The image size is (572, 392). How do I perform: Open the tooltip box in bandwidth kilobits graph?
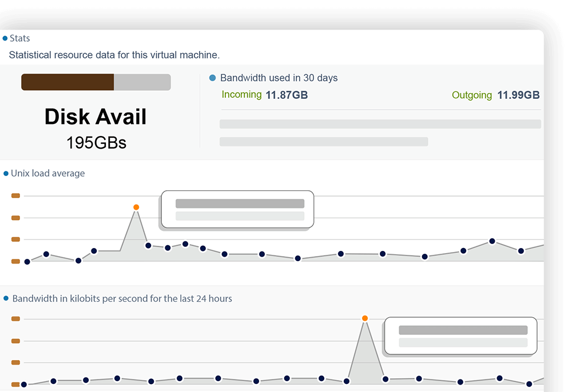pos(461,336)
